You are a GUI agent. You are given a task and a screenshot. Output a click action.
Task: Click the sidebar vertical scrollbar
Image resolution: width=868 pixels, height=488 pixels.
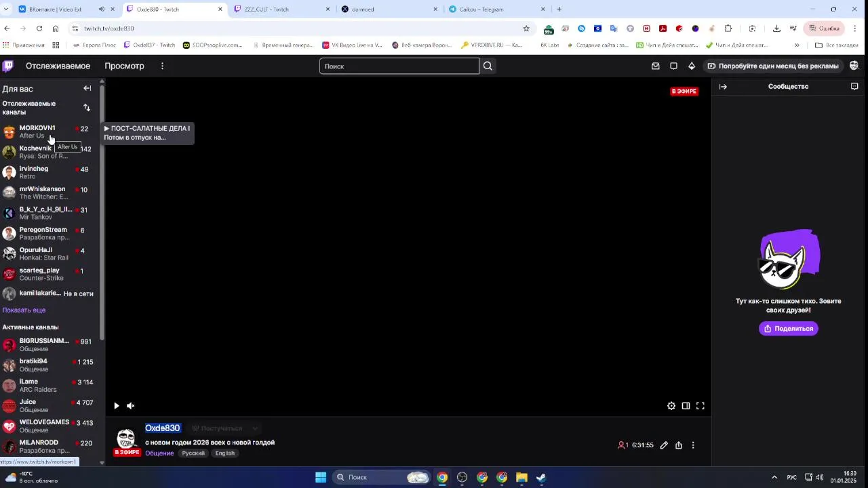[102, 212]
